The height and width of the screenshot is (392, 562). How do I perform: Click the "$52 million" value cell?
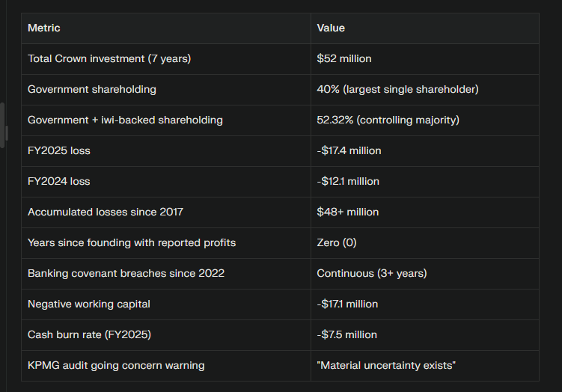pyautogui.click(x=344, y=58)
